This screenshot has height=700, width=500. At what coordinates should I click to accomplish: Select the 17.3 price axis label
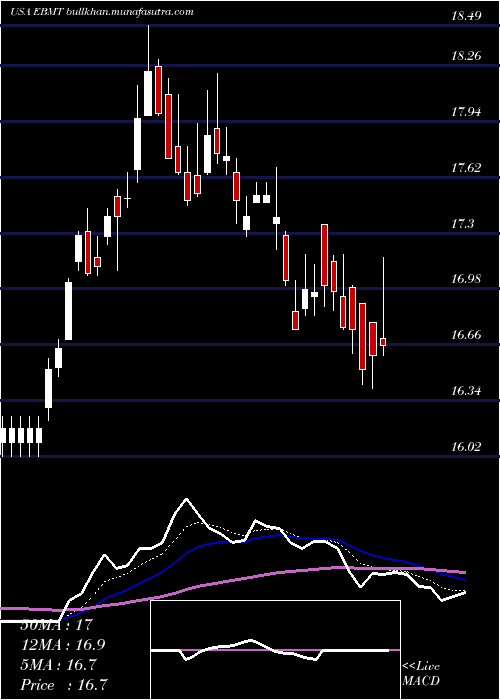pyautogui.click(x=462, y=224)
